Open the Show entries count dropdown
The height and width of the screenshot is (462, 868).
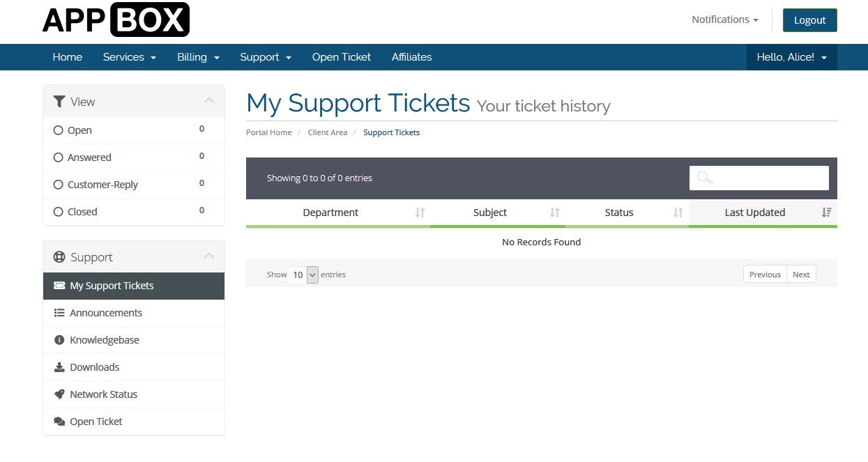point(303,275)
